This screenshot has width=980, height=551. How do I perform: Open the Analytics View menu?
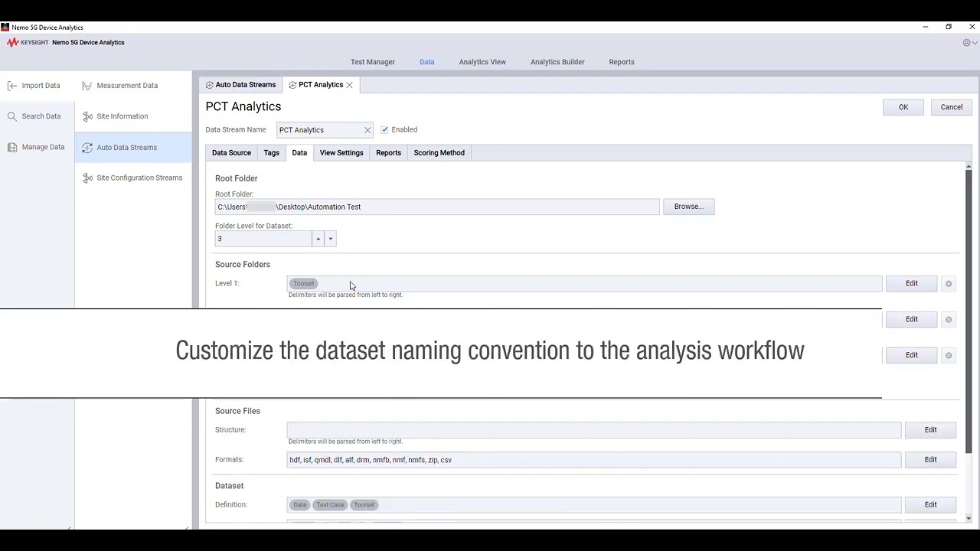[482, 62]
